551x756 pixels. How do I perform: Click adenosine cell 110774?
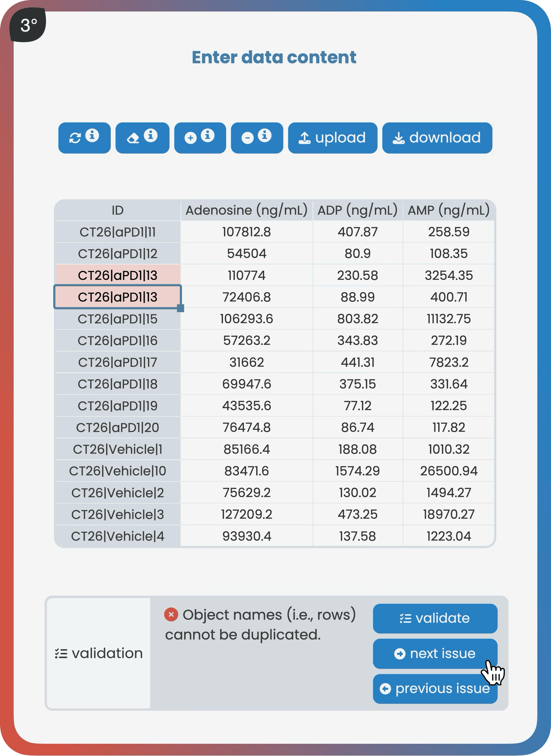coord(247,275)
